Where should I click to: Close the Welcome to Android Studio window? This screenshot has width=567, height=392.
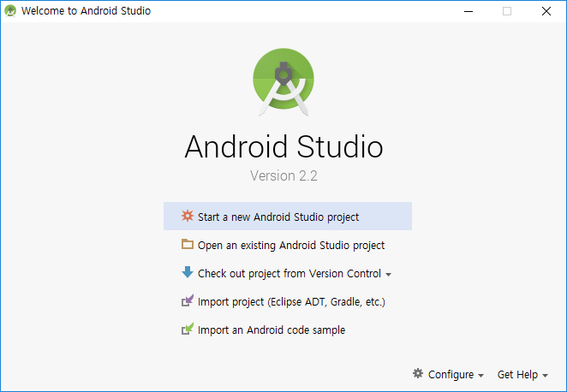click(546, 11)
